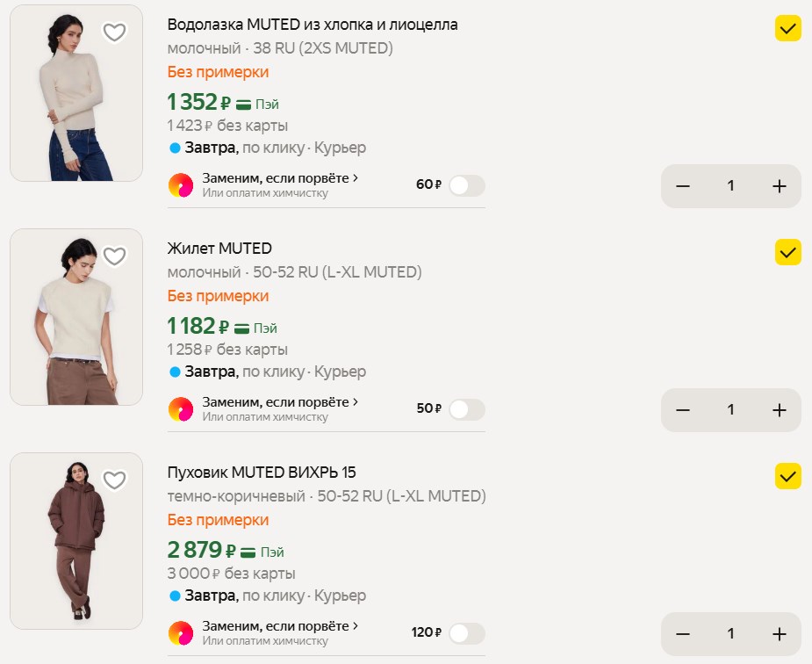Increase quantity of Пуховик MUTED ВИХРЬ 15

point(779,634)
